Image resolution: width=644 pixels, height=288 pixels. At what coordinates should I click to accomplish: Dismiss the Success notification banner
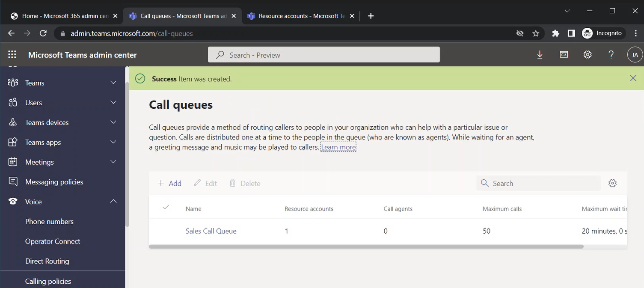click(633, 78)
